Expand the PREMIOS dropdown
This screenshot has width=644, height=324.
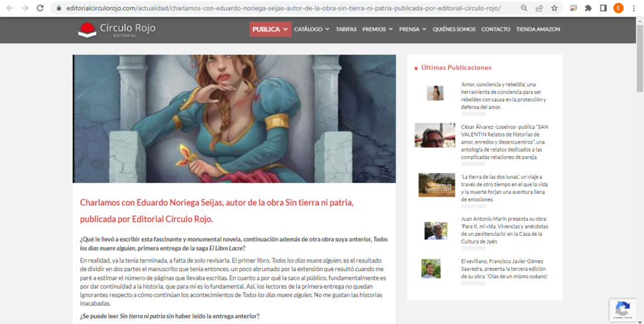pos(377,29)
